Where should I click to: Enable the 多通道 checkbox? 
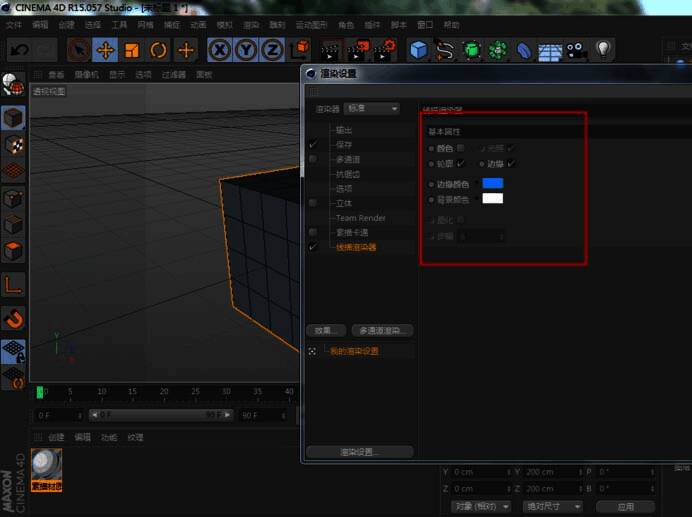coord(313,159)
